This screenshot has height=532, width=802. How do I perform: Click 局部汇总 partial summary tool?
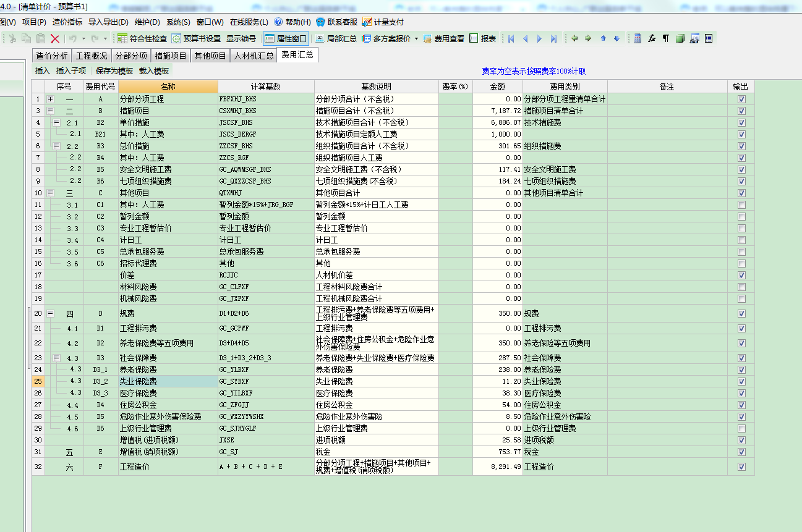click(335, 38)
